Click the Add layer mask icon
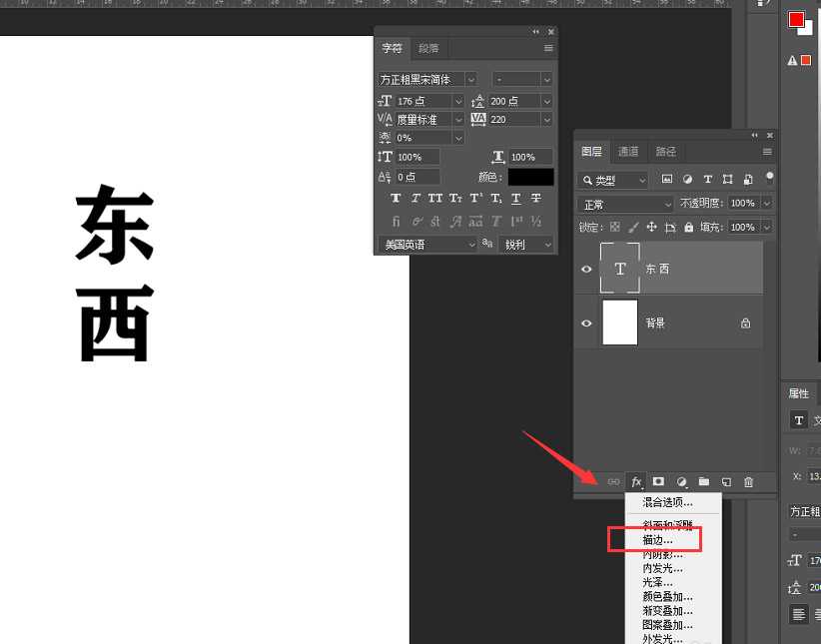Screen dimensions: 821x644 pyautogui.click(x=658, y=482)
